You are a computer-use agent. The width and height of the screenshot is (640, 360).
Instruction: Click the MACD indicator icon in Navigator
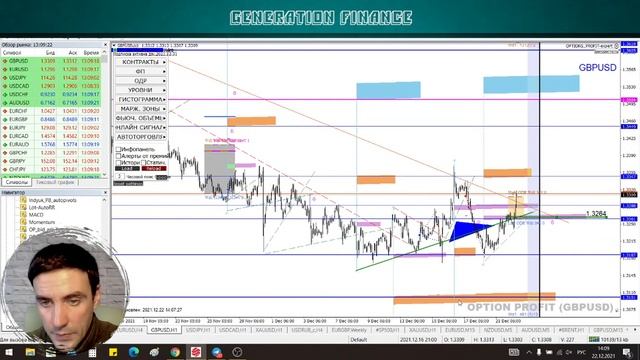(x=23, y=215)
